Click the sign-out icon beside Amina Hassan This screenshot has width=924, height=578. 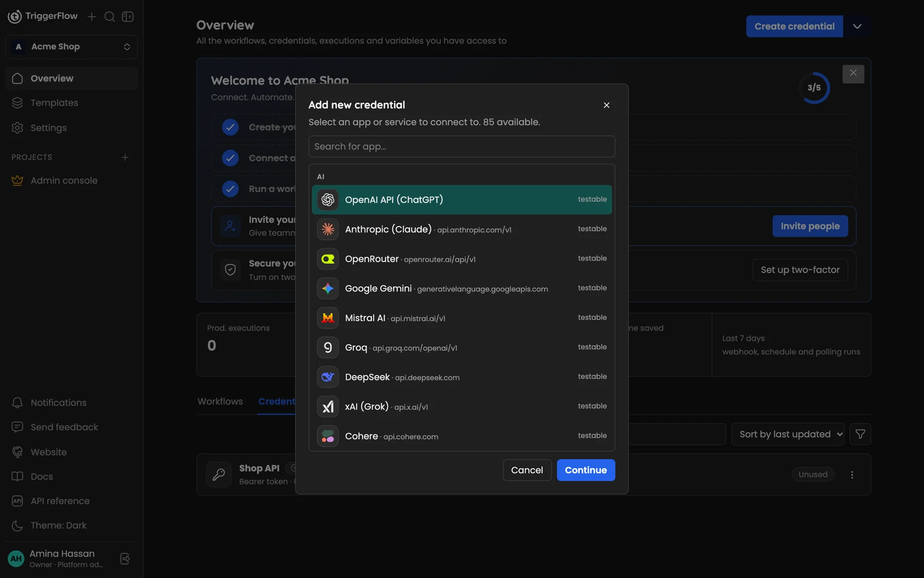click(125, 559)
